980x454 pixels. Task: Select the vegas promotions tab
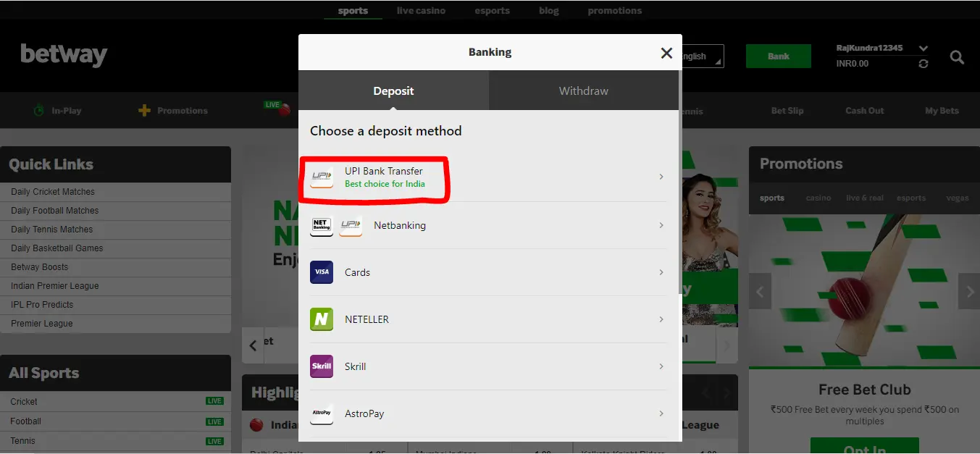[957, 198]
